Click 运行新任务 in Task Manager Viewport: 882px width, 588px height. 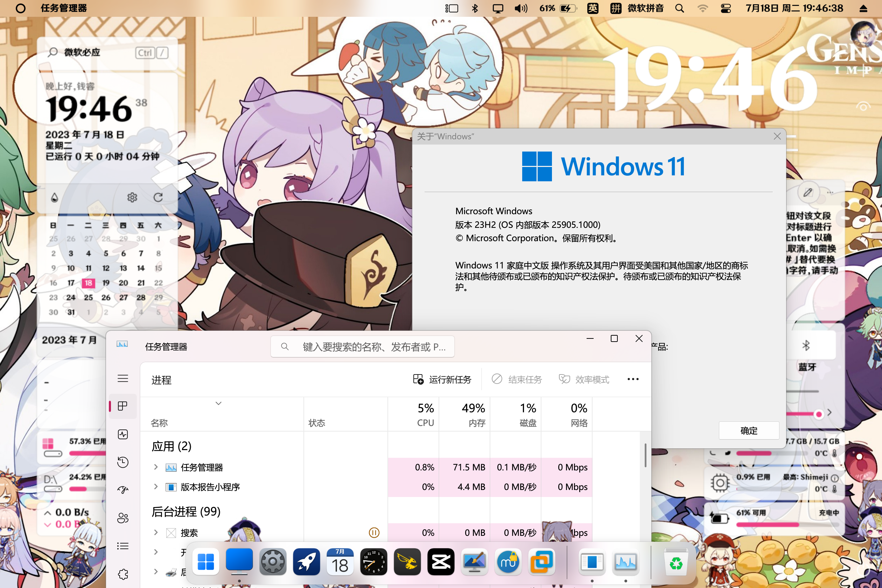pos(442,379)
